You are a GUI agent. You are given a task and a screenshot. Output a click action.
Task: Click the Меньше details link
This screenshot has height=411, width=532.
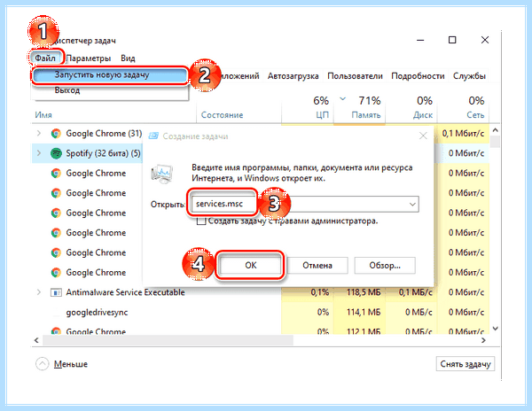coord(71,364)
